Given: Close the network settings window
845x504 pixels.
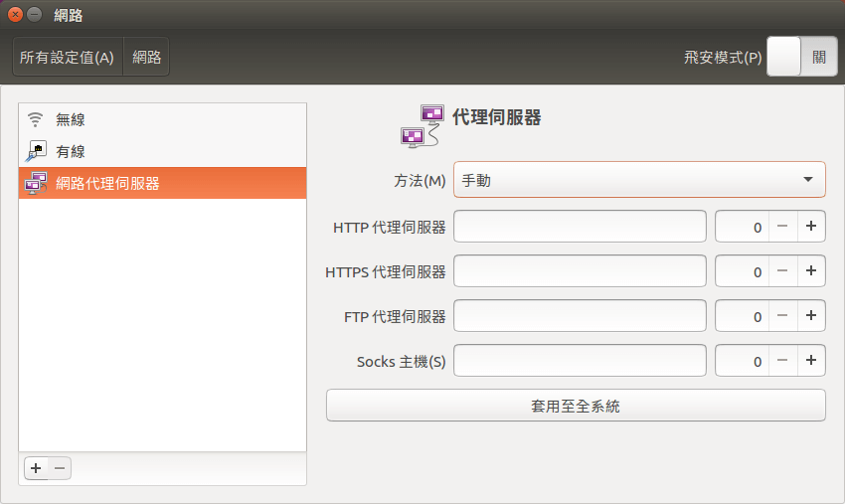Looking at the screenshot, I should click(x=15, y=15).
